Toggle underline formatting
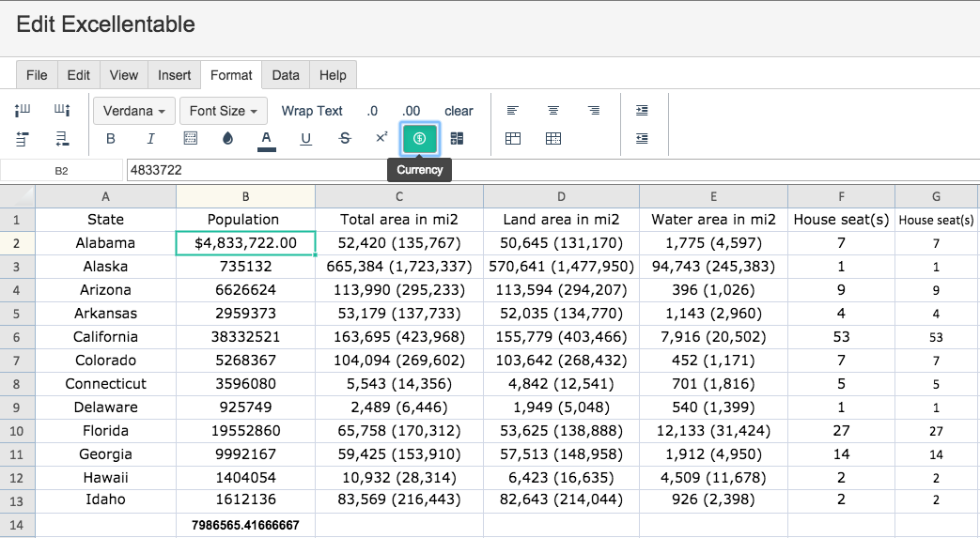The width and height of the screenshot is (980, 538). [x=305, y=139]
